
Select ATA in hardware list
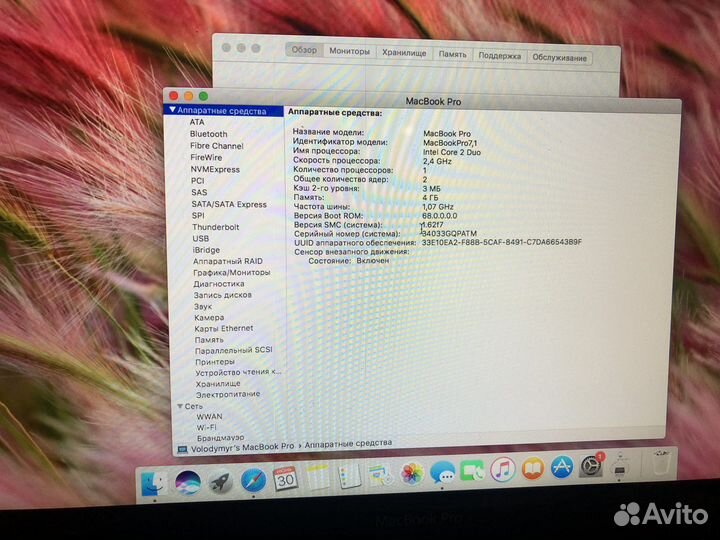[197, 122]
